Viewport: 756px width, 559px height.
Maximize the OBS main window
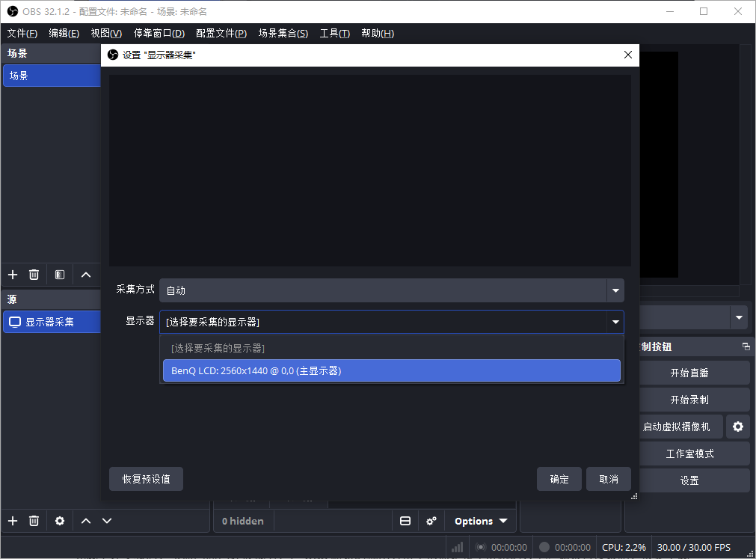(x=704, y=11)
